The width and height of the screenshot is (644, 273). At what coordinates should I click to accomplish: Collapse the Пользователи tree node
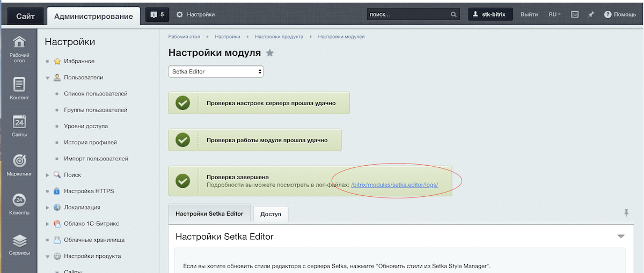(x=48, y=78)
